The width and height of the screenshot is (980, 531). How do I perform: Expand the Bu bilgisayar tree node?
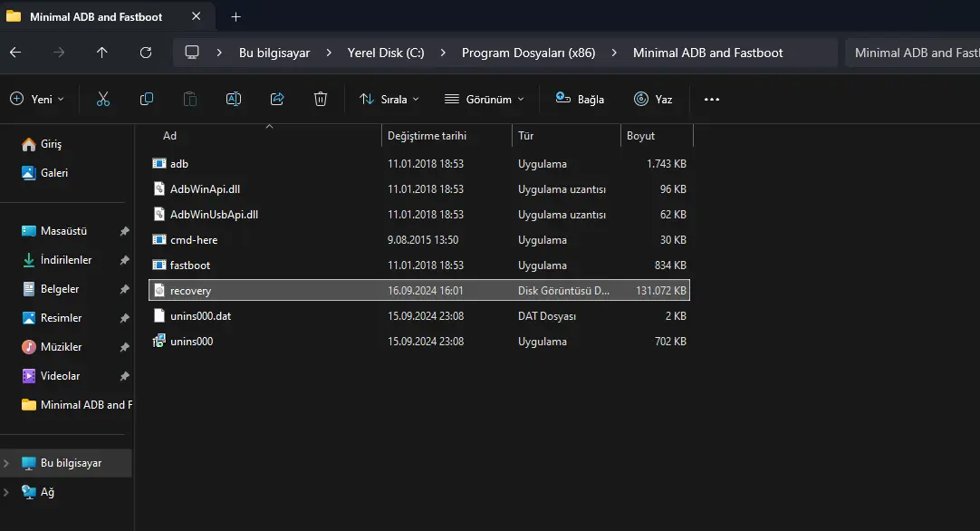pyautogui.click(x=6, y=463)
